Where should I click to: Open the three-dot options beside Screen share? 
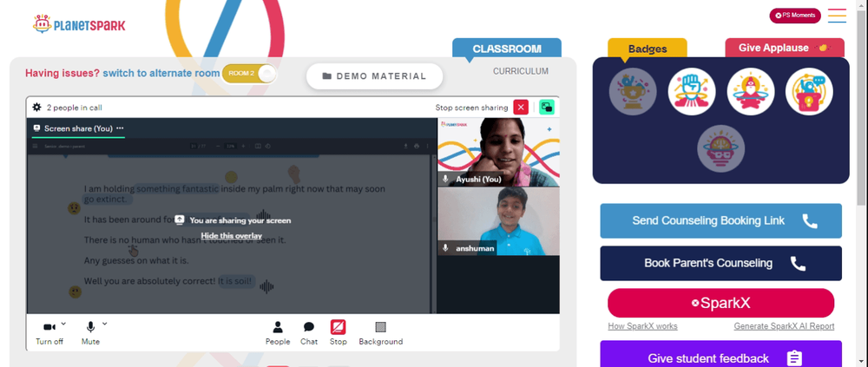120,128
